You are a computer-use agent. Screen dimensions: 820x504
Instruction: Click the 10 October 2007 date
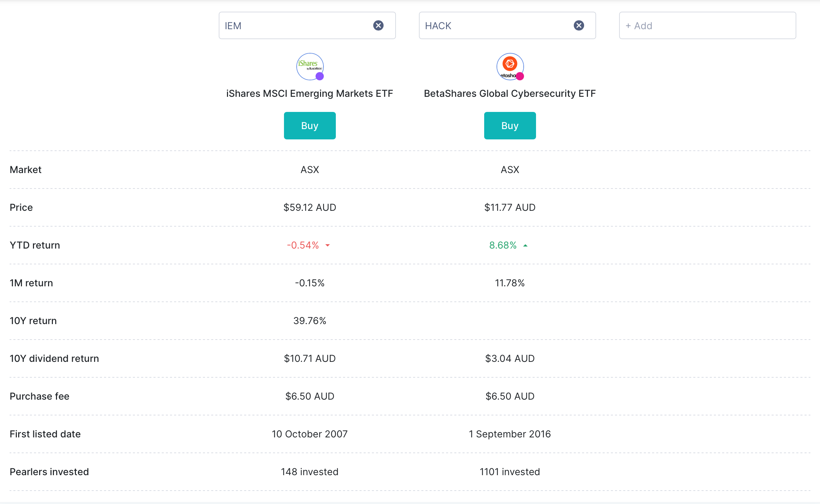[310, 434]
